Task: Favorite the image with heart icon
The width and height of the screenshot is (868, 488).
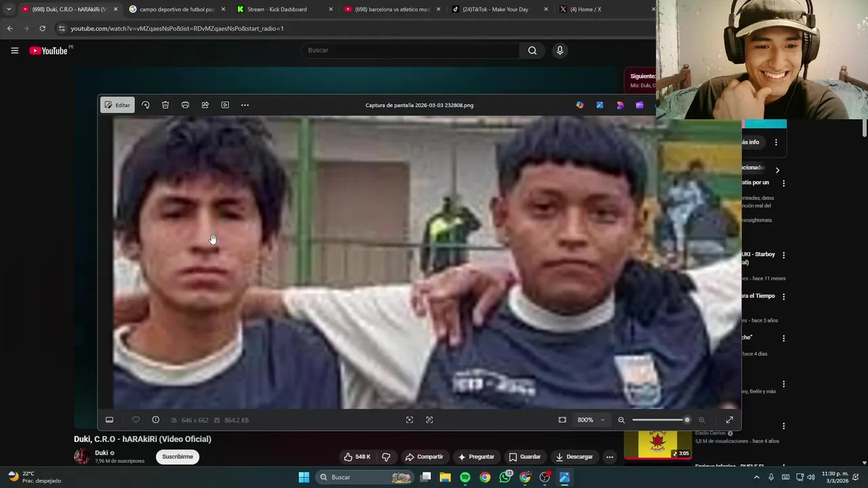Action: tap(136, 420)
